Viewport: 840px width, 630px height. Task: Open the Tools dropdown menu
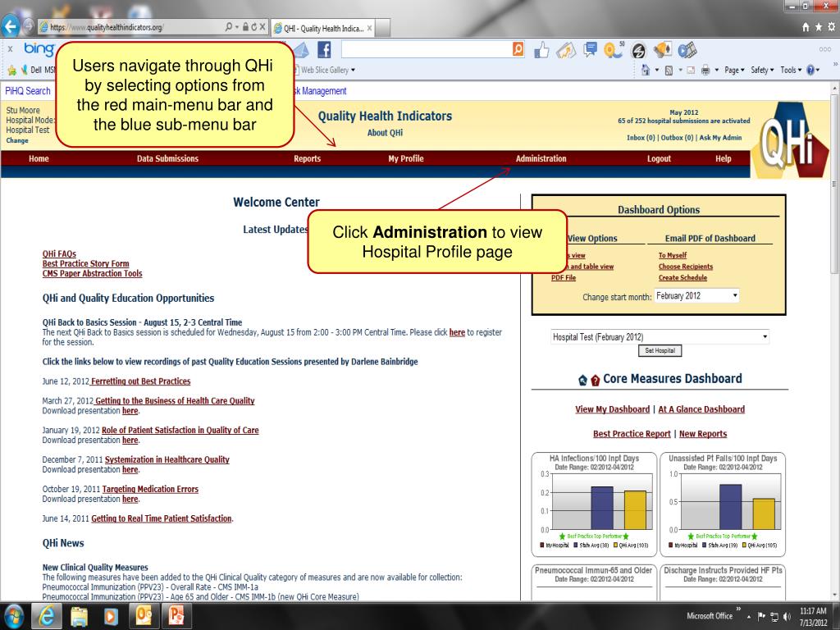791,70
